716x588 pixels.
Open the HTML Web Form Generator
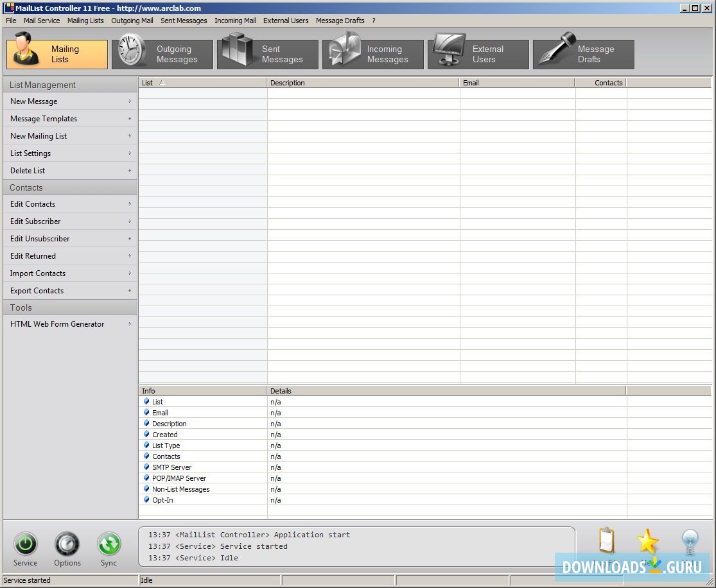pyautogui.click(x=57, y=324)
